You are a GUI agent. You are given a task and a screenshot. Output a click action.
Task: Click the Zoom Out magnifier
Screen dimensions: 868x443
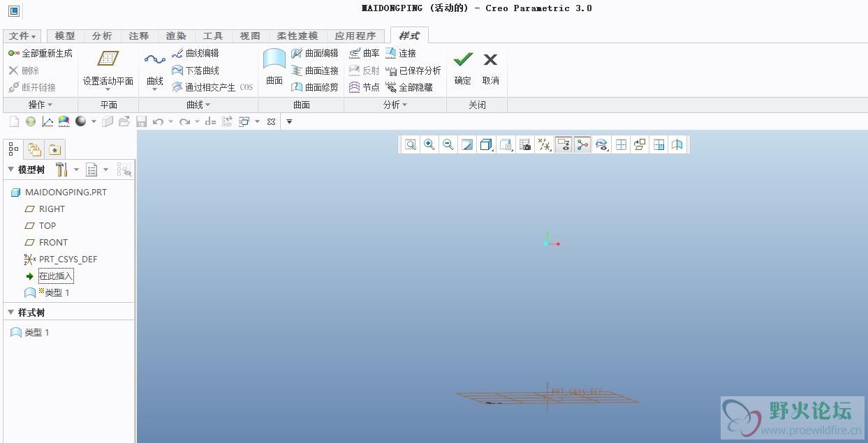pos(448,144)
